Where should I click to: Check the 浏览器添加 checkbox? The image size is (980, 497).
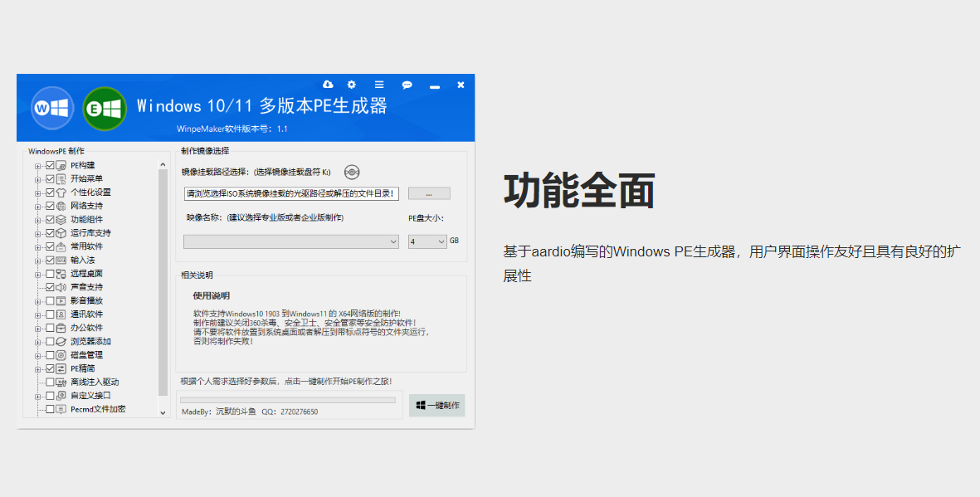(50, 342)
